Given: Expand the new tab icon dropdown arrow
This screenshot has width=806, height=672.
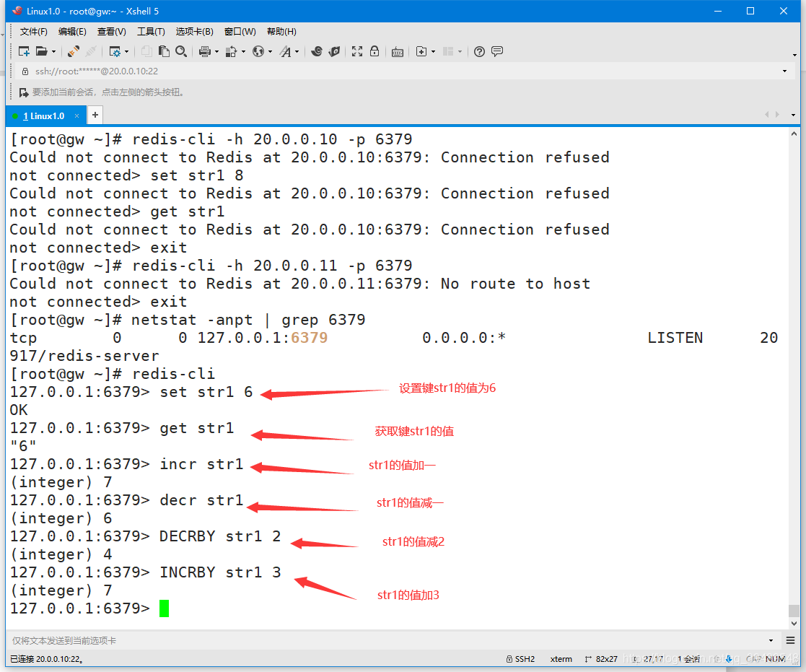Looking at the screenshot, I should tap(434, 51).
